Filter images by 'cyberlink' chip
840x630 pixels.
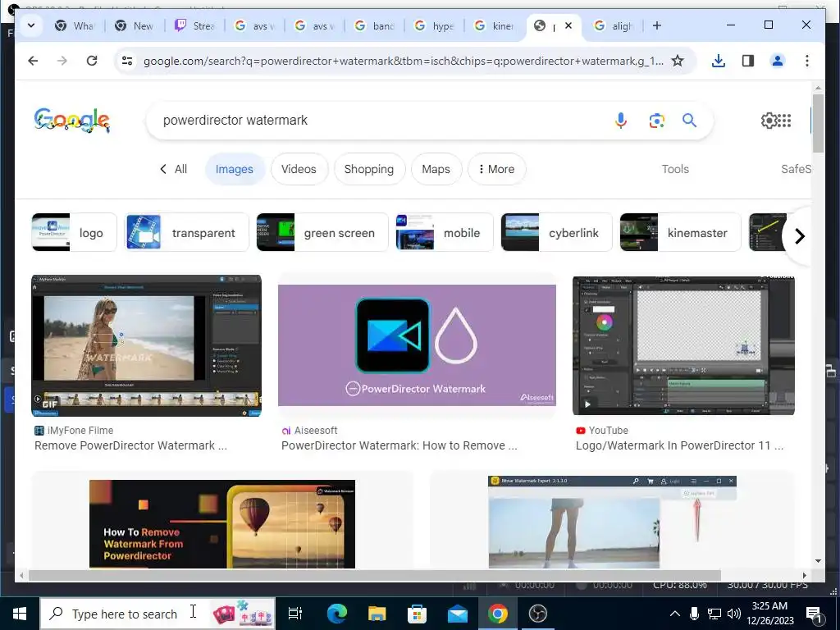coord(557,232)
